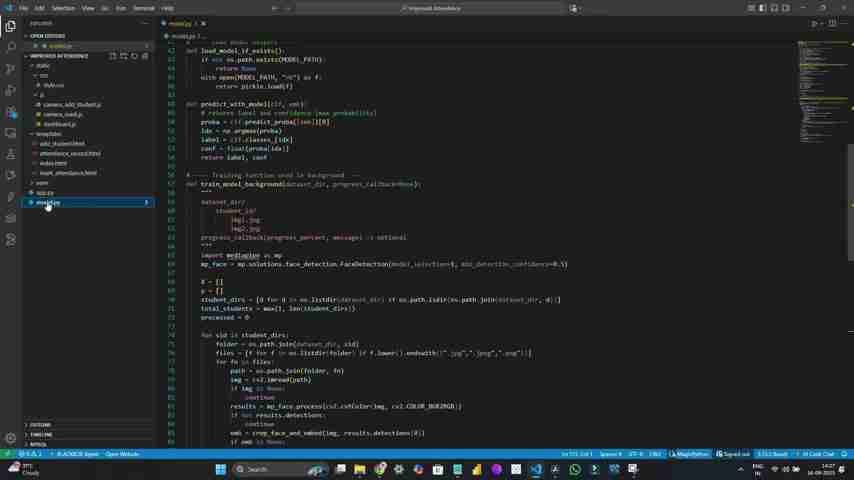Click the Run Python File play icon
Viewport: 854px width, 480px height.
[815, 23]
